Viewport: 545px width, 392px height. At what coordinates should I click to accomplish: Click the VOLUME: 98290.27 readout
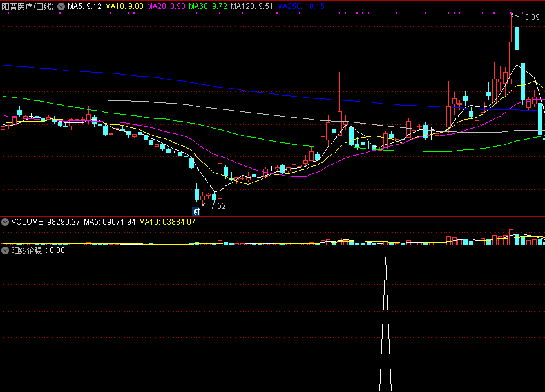point(46,222)
